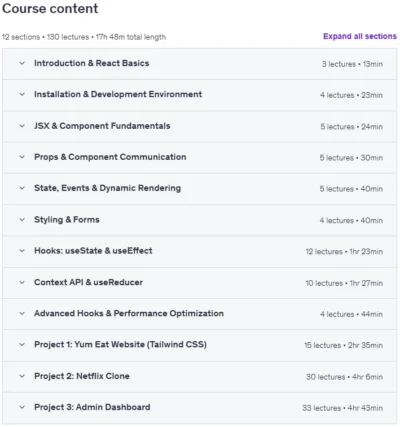Click chevron next to State, Events & Dynamic Rendering
This screenshot has height=427, width=400.
pyautogui.click(x=22, y=188)
